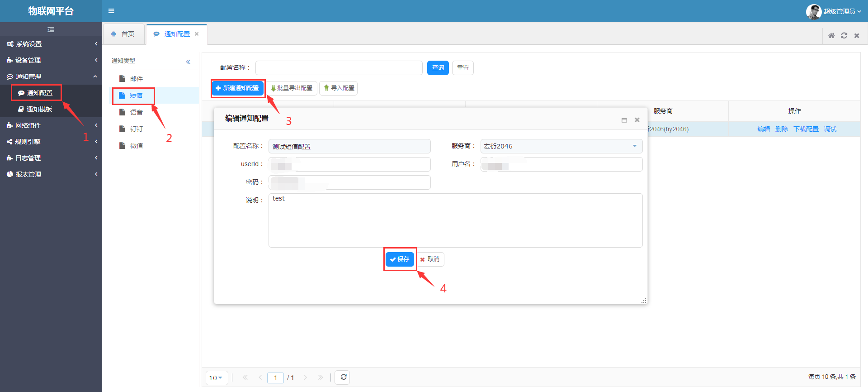The width and height of the screenshot is (868, 392).
Task: Open the 服务商 dropdown
Action: 561,146
